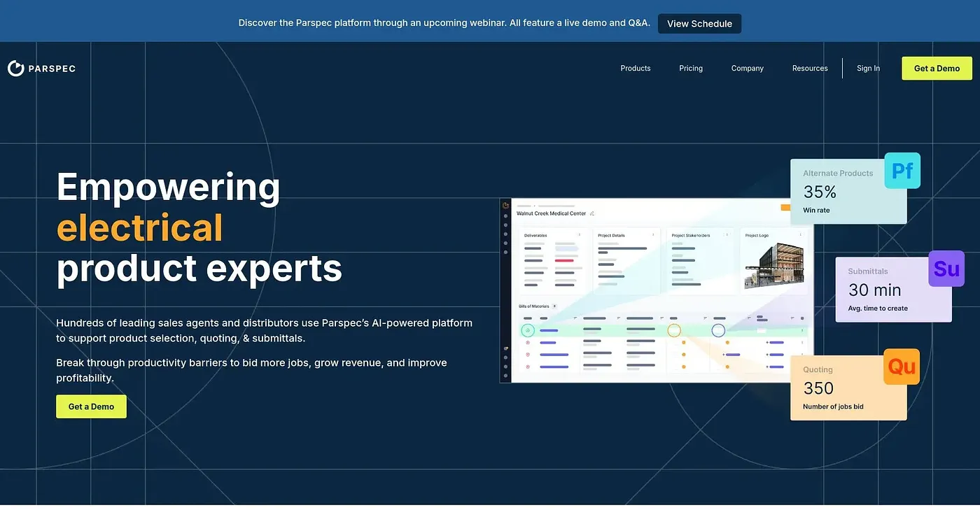Screen dimensions: 980x510
Task: Click the edit pencil beside Walnut Creek title
Action: 592,213
